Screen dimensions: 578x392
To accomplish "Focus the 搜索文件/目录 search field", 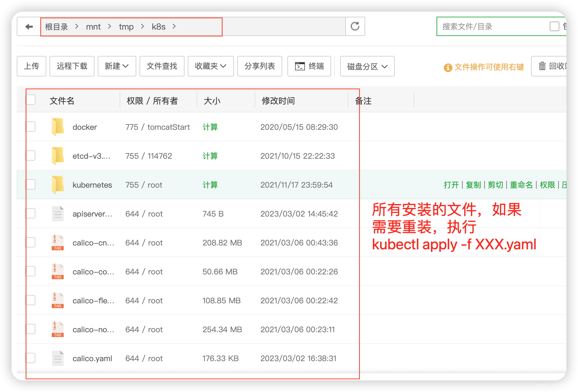I will [x=493, y=26].
